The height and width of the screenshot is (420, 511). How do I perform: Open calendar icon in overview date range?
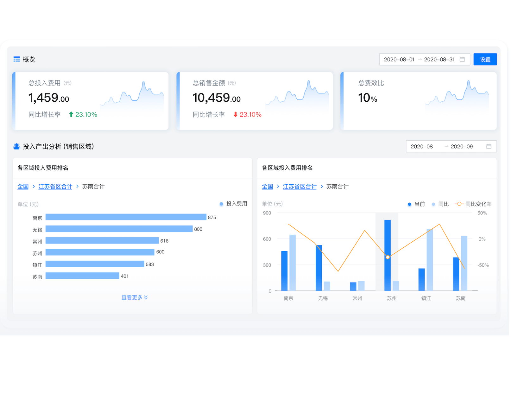click(462, 59)
